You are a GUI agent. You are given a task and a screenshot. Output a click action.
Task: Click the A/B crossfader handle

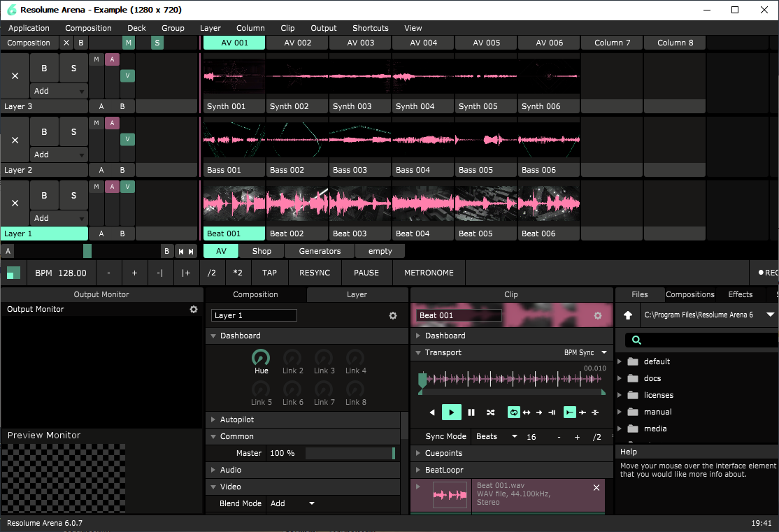(x=87, y=252)
